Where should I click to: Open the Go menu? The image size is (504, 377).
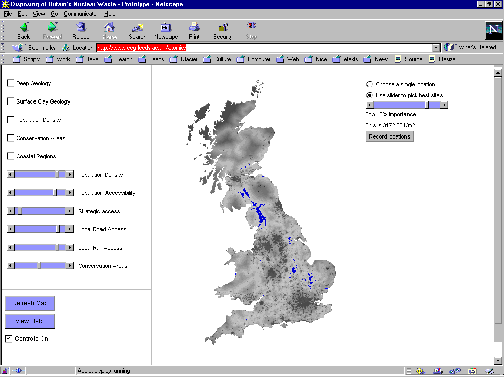[x=54, y=14]
